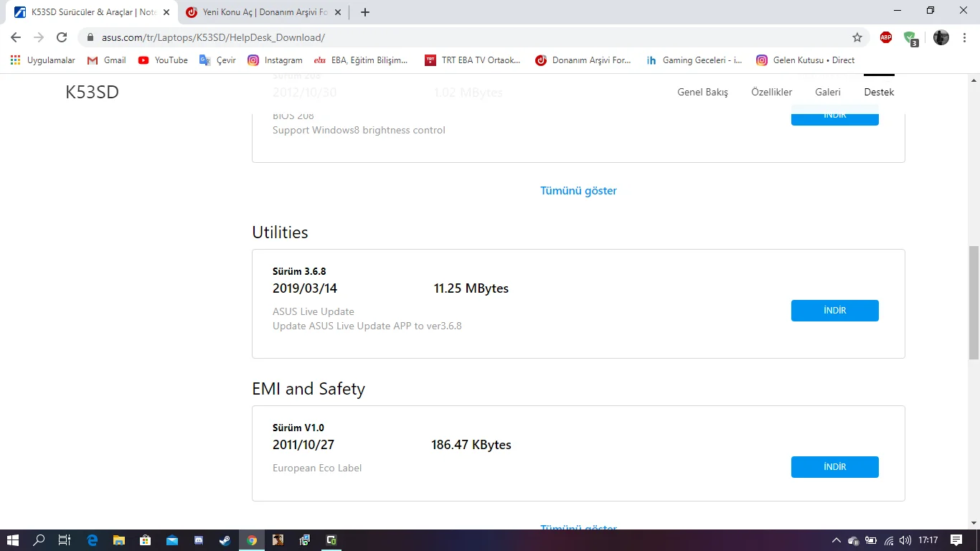Click the K53SD product title

coord(92,92)
